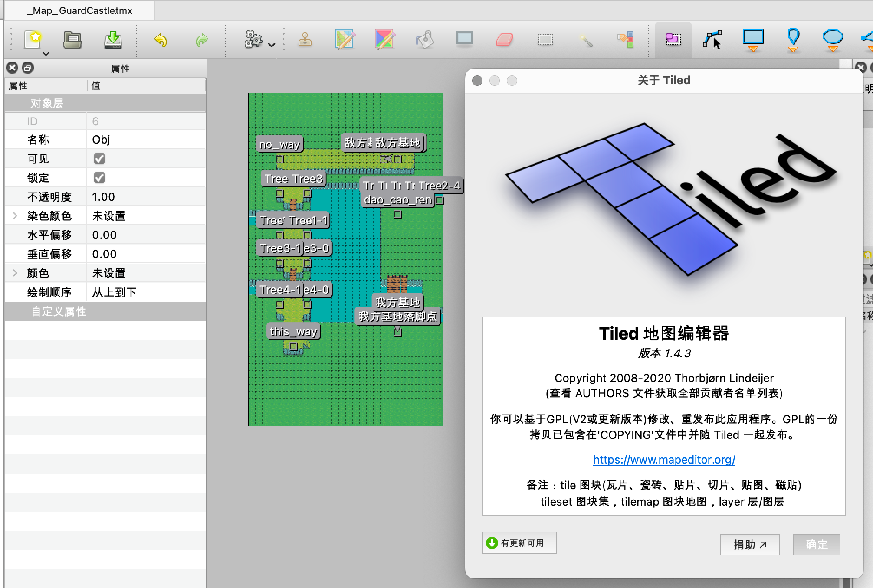Toggle the 可见 visibility checkbox
Screen dimensions: 873x588
click(x=99, y=159)
